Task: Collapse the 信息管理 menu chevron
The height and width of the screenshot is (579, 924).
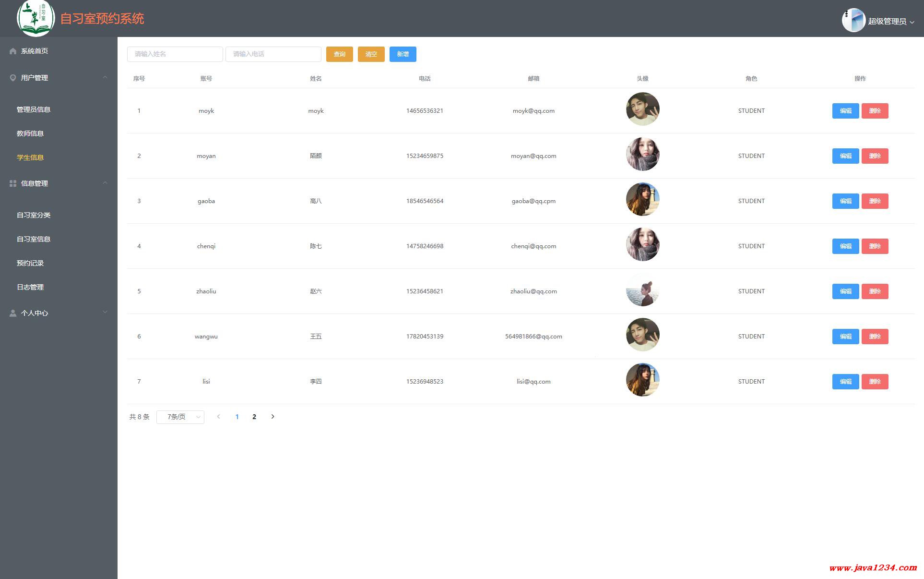Action: (x=105, y=183)
